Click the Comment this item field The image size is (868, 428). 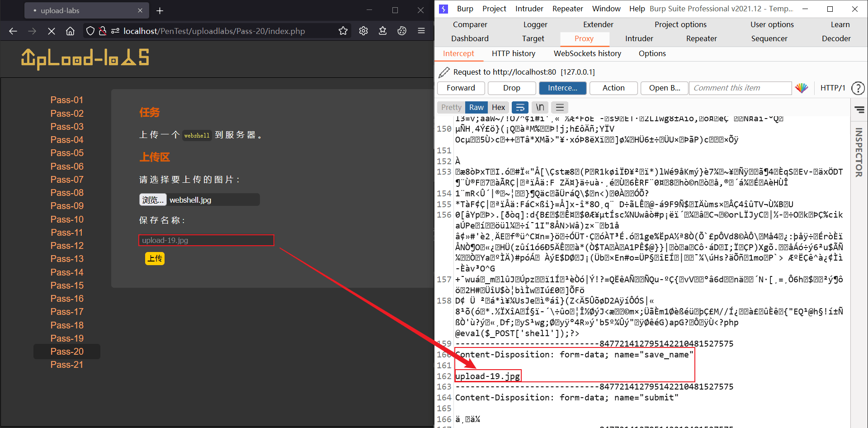pyautogui.click(x=740, y=88)
